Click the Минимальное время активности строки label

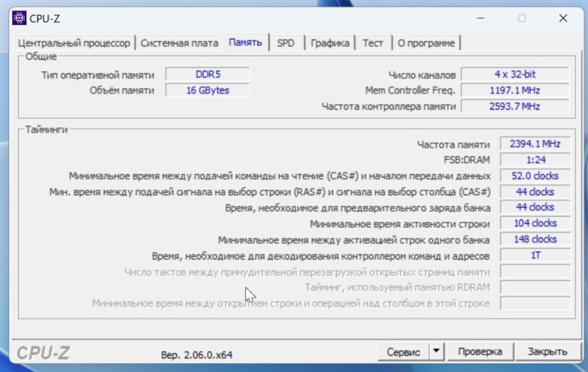coord(400,224)
